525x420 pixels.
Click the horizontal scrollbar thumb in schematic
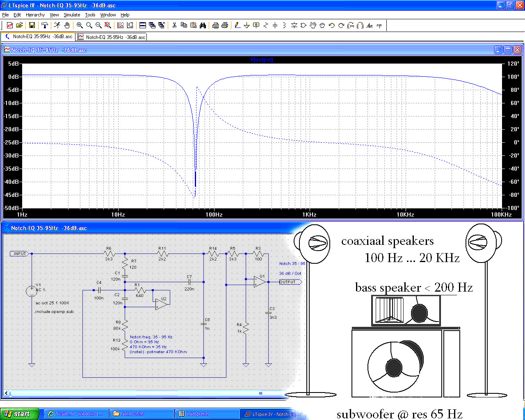point(260,393)
